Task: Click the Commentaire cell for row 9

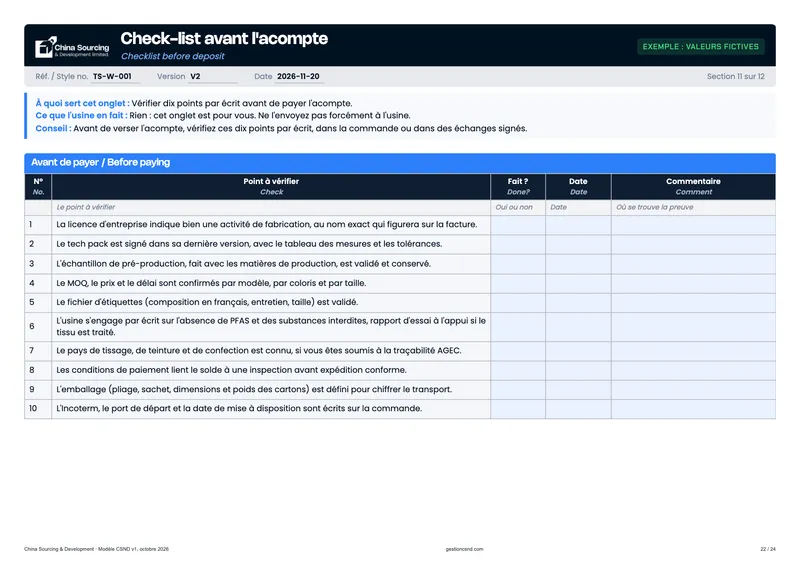Action: point(693,389)
